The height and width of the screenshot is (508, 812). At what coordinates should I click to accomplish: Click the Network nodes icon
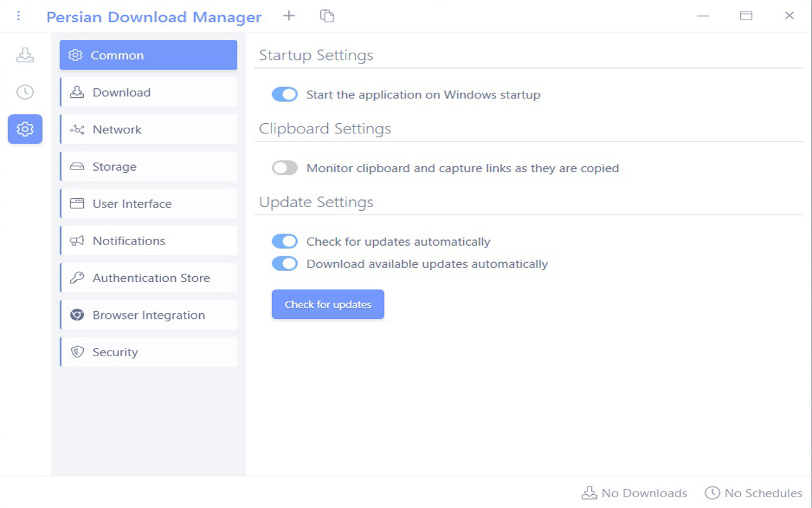(77, 130)
